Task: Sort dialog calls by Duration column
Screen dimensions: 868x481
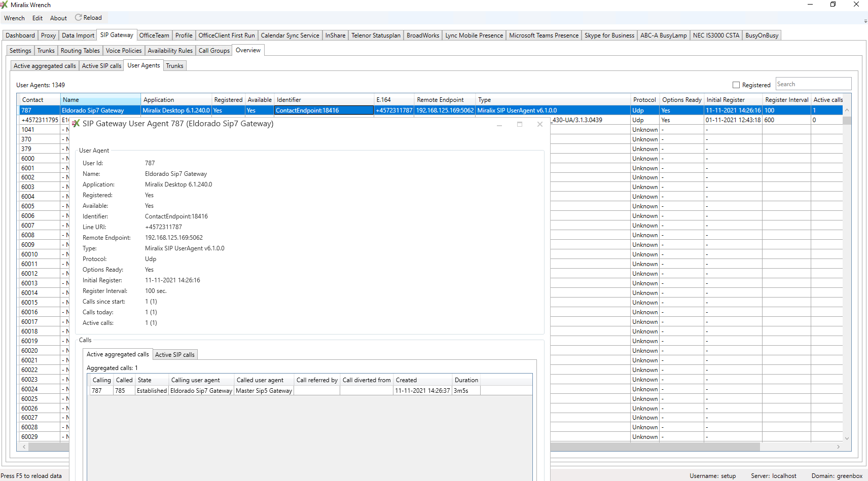Action: tap(466, 380)
